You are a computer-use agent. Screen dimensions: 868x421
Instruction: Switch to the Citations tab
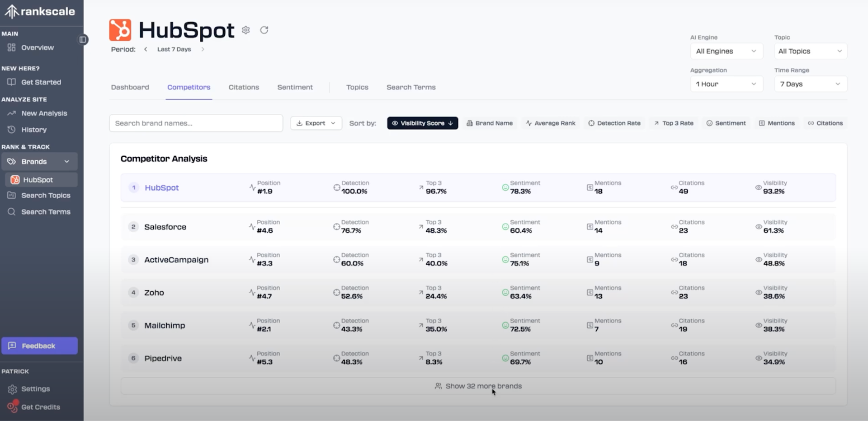pyautogui.click(x=244, y=87)
